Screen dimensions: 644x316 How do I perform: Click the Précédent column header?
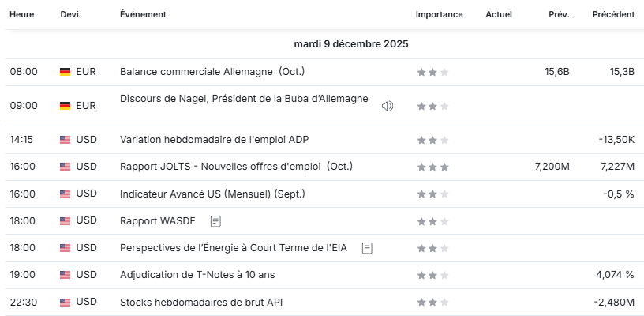pyautogui.click(x=613, y=15)
